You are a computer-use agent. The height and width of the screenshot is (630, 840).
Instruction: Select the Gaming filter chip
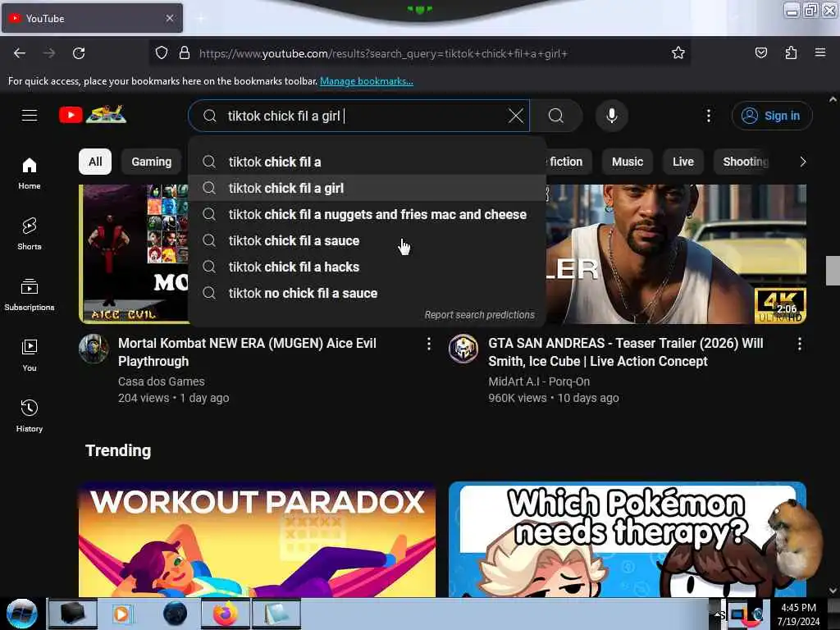click(x=152, y=162)
